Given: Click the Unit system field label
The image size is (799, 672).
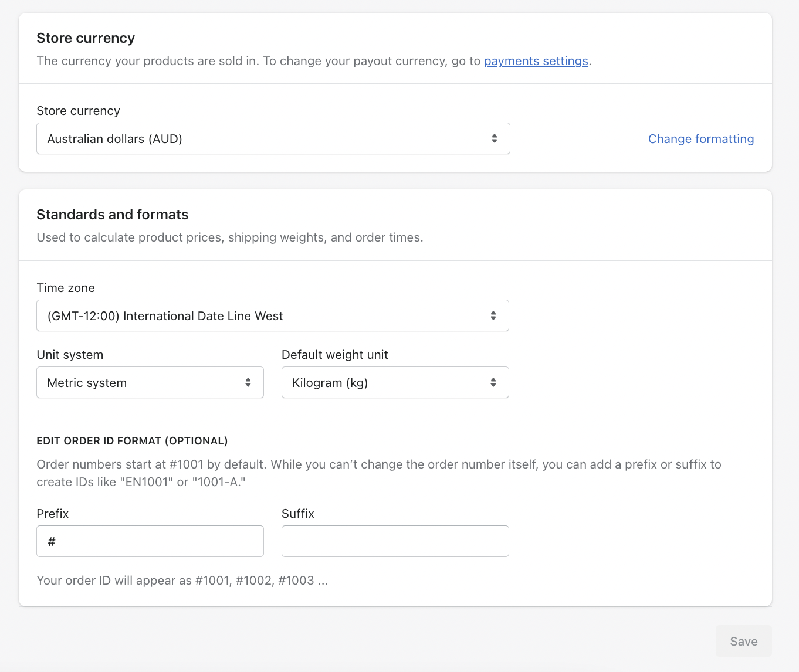Looking at the screenshot, I should click(x=70, y=355).
